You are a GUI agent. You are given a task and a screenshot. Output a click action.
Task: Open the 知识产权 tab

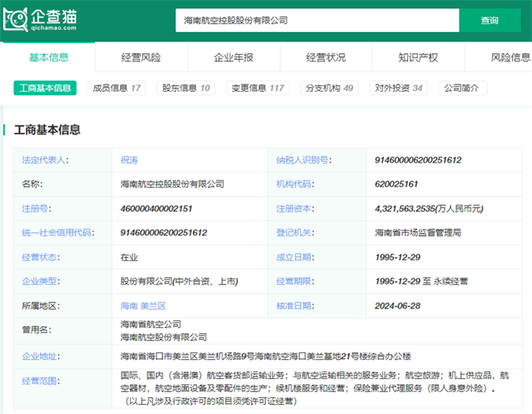point(418,58)
